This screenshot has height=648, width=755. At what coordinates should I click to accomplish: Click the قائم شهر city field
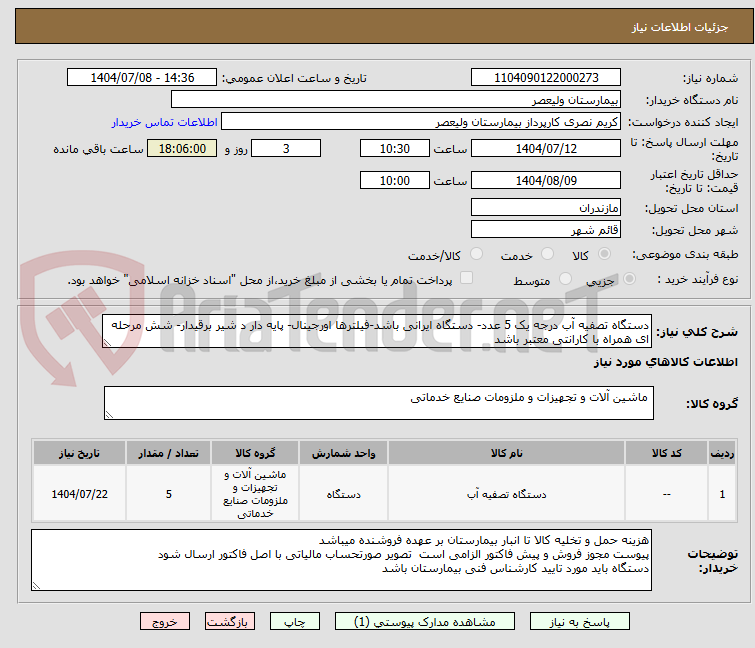(545, 230)
